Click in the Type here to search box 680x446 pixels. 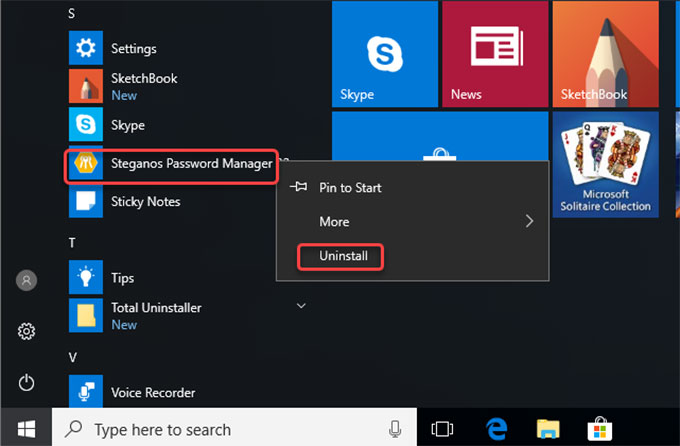[234, 429]
